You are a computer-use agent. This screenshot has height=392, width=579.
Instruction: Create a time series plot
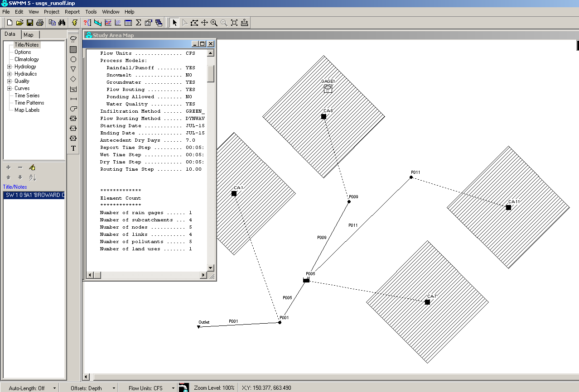(x=108, y=23)
